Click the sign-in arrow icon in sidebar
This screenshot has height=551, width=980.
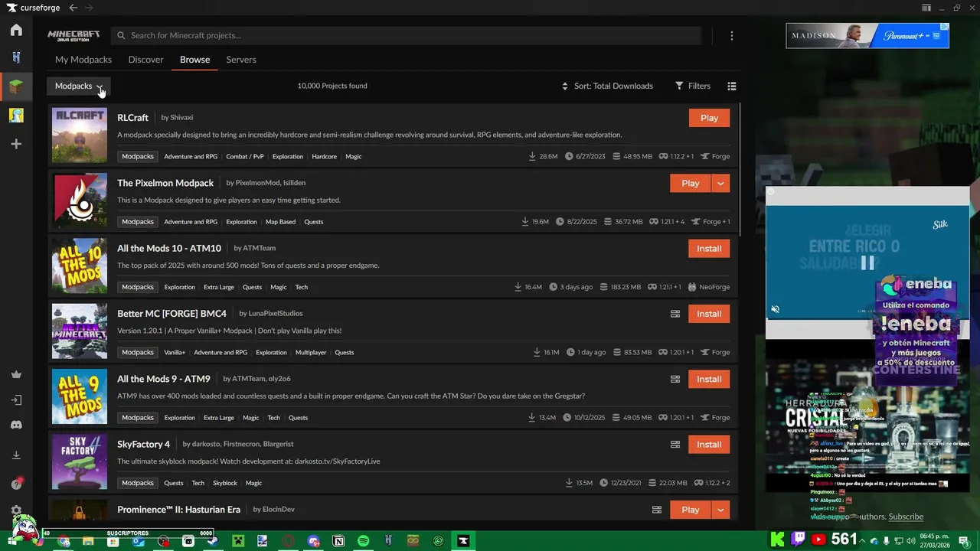click(x=16, y=399)
